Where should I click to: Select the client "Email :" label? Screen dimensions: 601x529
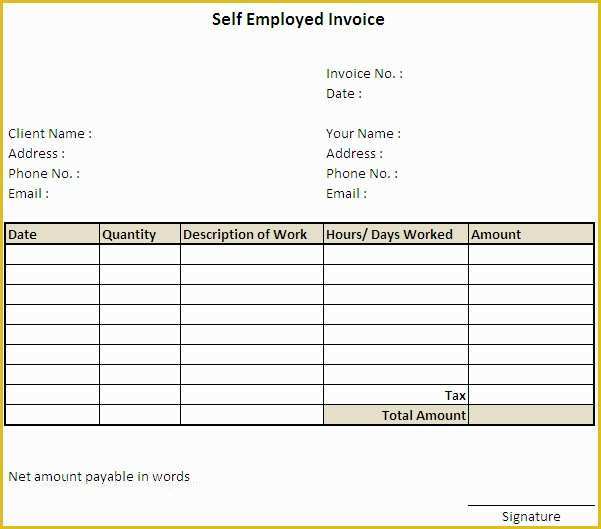pyautogui.click(x=28, y=194)
